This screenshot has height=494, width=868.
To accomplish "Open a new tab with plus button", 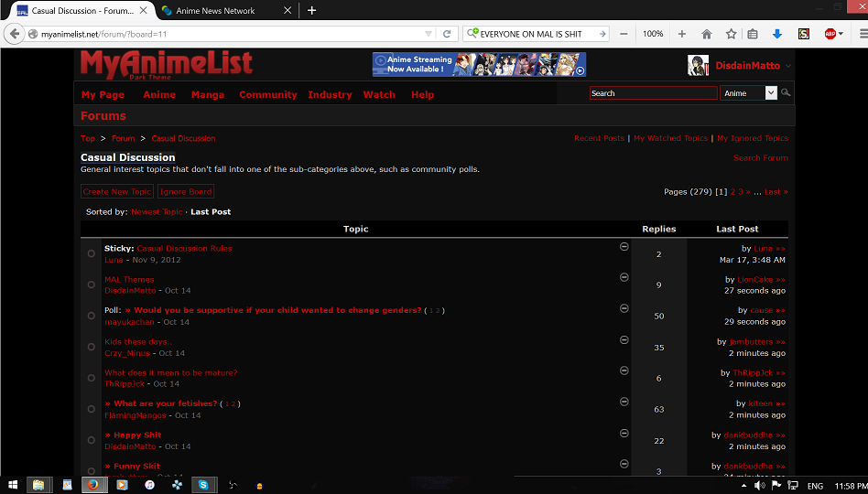I will click(311, 10).
